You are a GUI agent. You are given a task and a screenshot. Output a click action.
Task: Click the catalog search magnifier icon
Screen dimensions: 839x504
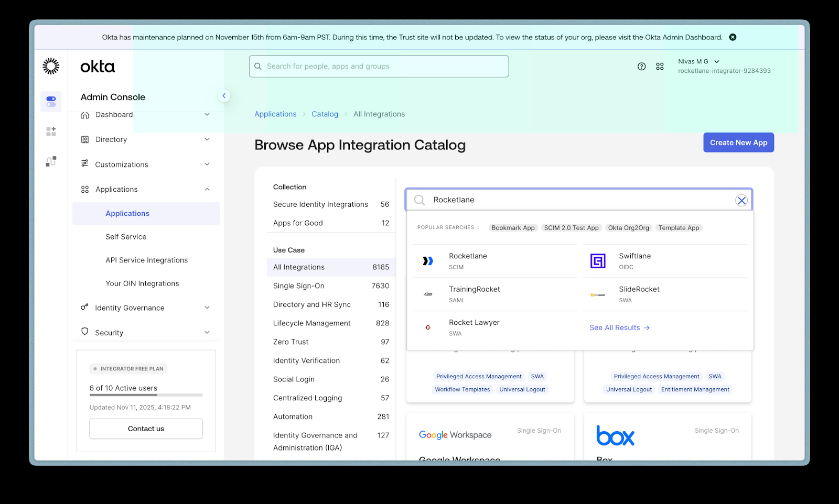419,200
